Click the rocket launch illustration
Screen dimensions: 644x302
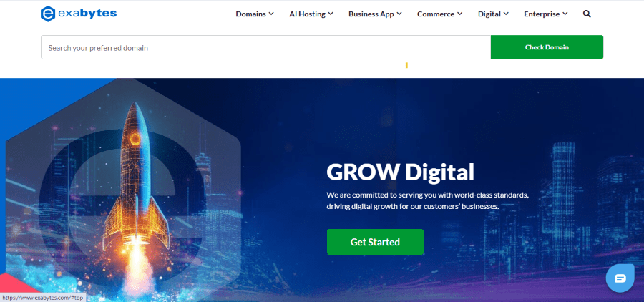[x=135, y=198]
